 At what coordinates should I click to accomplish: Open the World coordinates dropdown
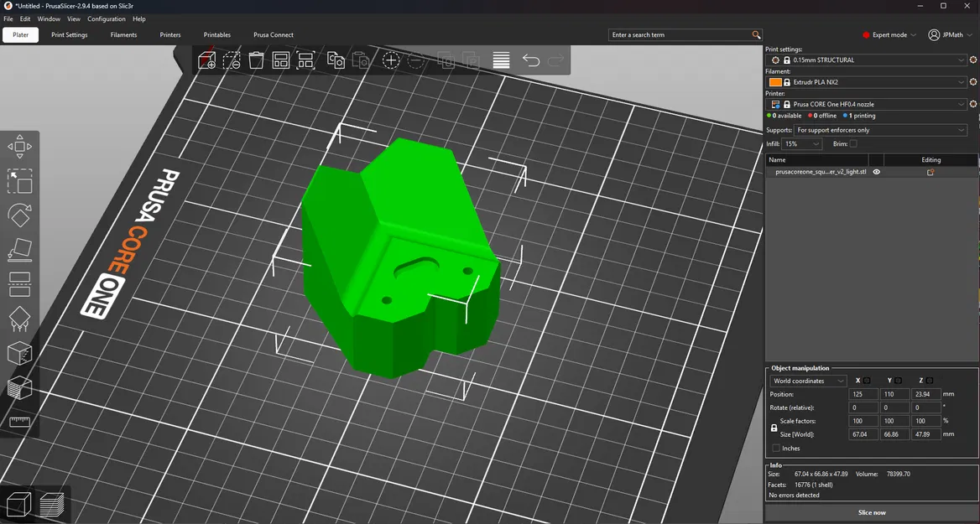pos(808,381)
